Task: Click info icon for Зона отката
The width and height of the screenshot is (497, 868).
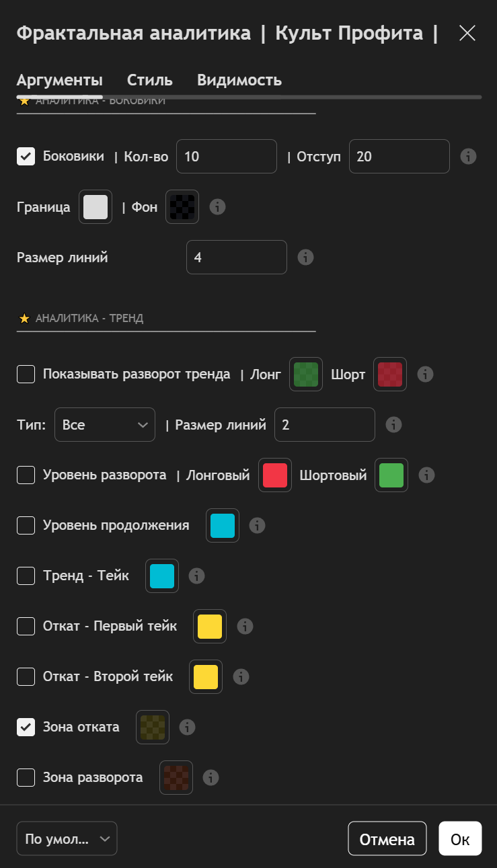Action: tap(187, 727)
